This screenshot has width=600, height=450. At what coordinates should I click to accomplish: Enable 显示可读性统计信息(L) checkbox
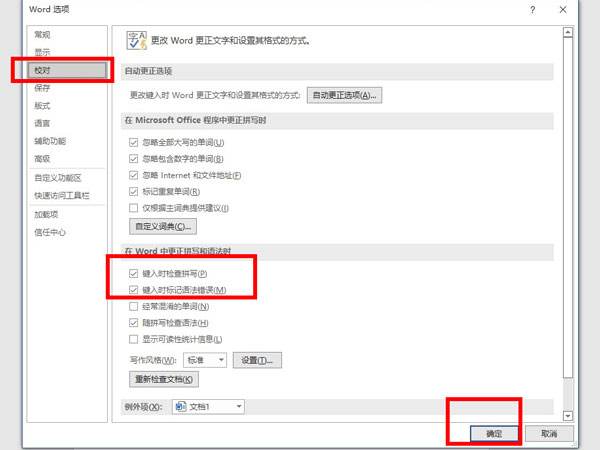coord(133,339)
